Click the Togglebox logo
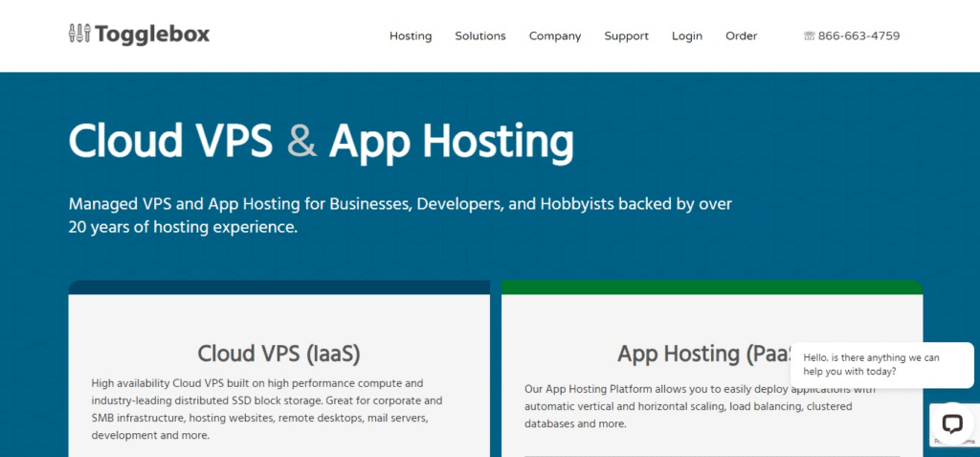Screen dimensions: 980x457 coord(139,34)
